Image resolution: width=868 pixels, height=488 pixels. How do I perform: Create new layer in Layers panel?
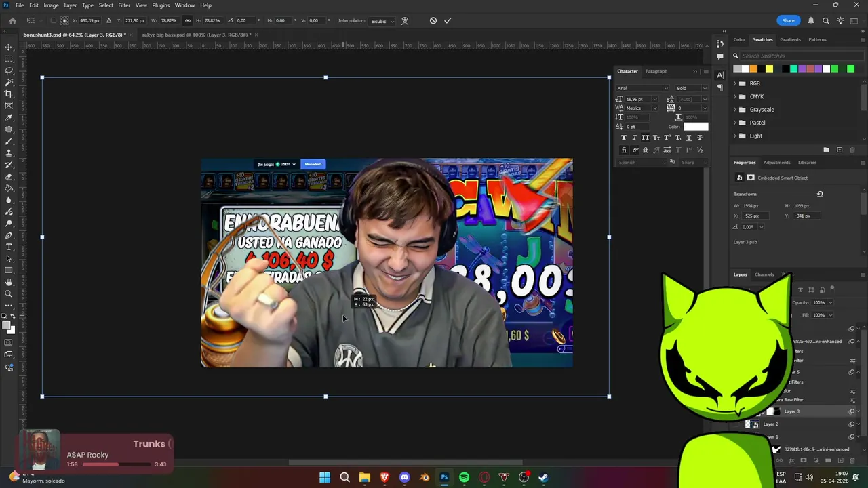click(840, 461)
